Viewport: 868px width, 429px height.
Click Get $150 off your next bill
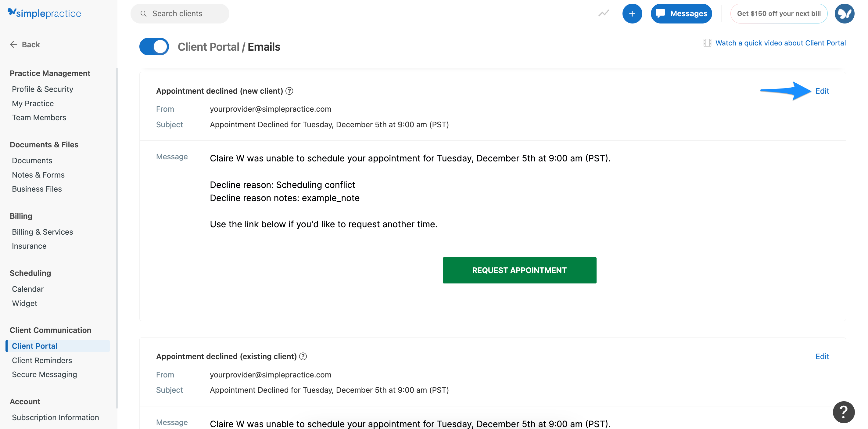click(779, 13)
